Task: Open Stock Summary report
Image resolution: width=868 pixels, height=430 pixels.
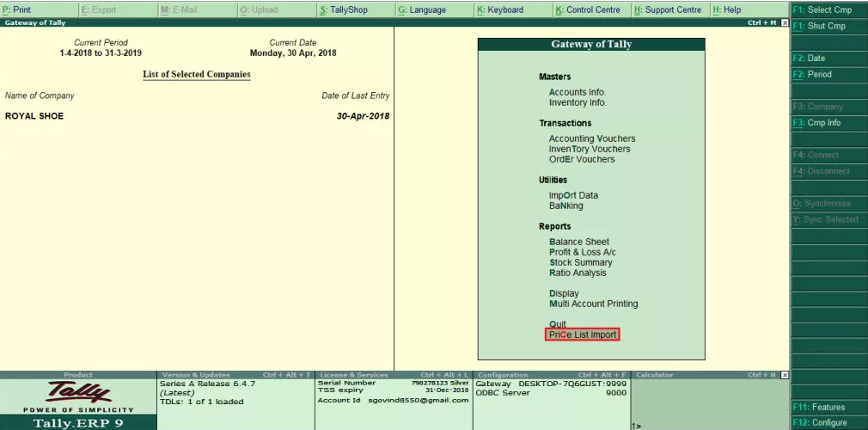Action: (x=581, y=262)
